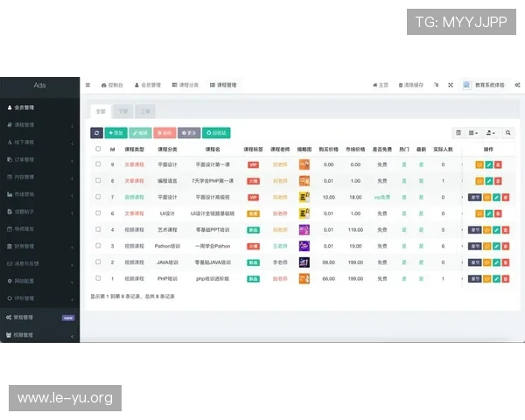Click the fullscreen expand icon in header
The height and width of the screenshot is (420, 525).
click(x=451, y=85)
